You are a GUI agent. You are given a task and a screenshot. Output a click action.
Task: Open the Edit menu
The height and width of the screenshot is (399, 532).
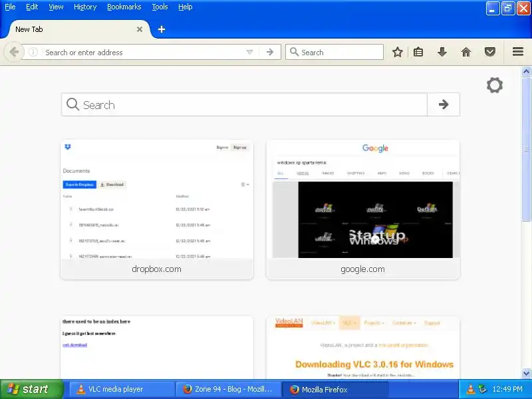[x=32, y=7]
